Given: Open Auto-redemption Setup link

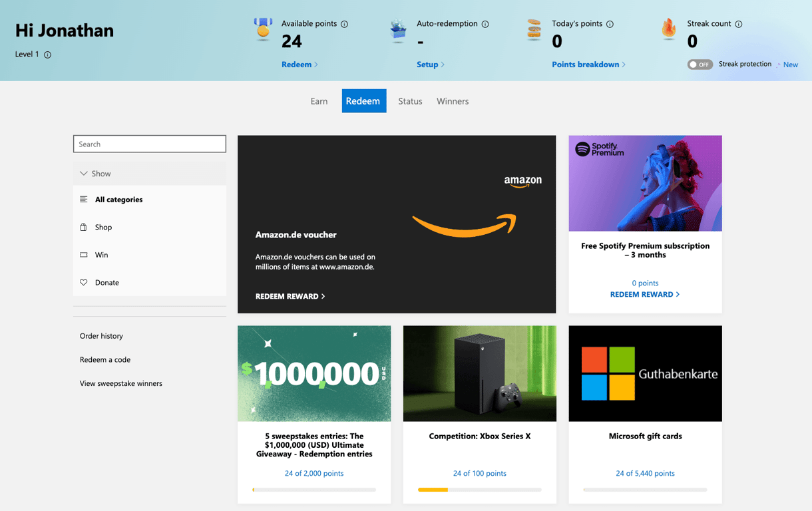Looking at the screenshot, I should point(431,65).
